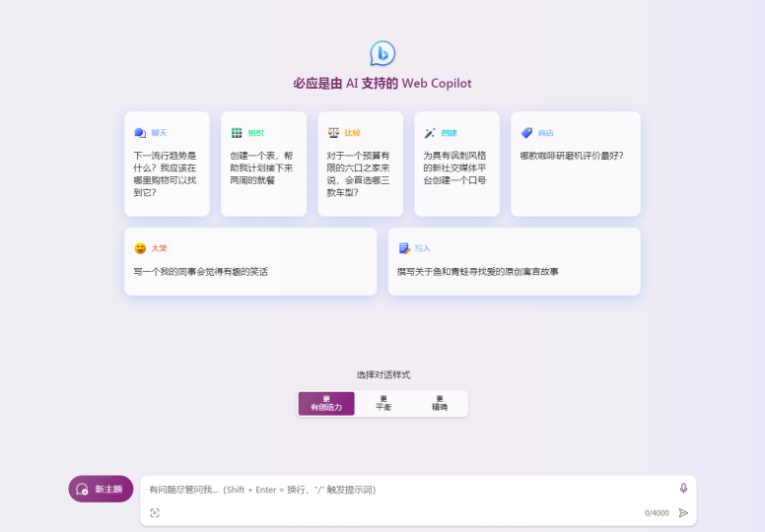The height and width of the screenshot is (532, 765).
Task: Click the green grid icon on 组织 card
Action: point(237,133)
